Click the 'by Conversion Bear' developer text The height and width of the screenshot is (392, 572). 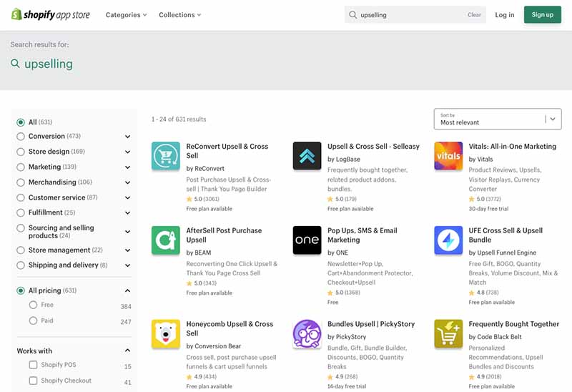(x=213, y=346)
